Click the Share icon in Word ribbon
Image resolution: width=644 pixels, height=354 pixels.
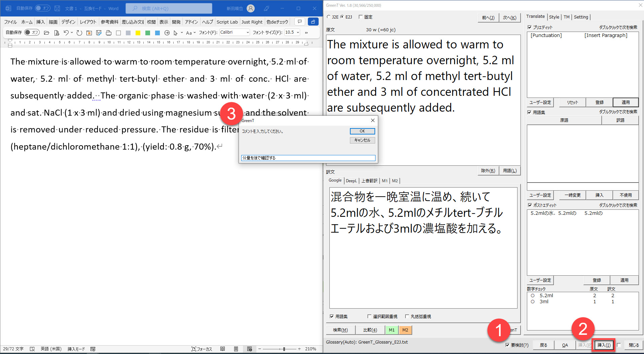coord(313,22)
